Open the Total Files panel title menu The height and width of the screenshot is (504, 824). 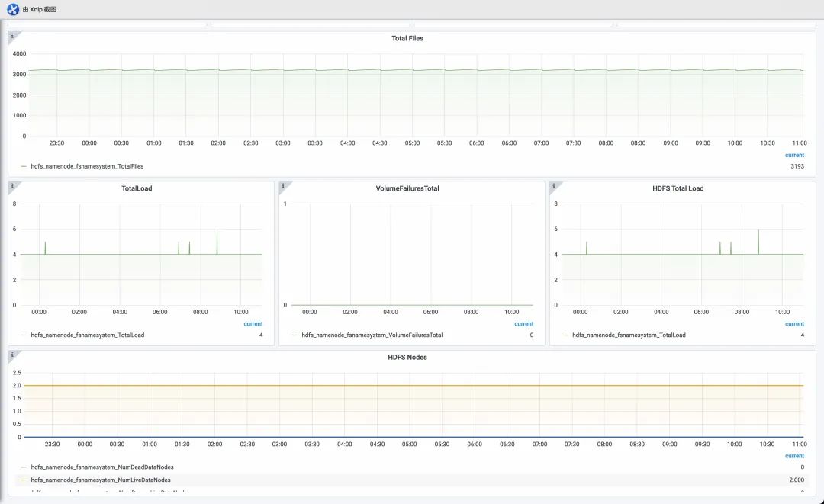[407, 38]
